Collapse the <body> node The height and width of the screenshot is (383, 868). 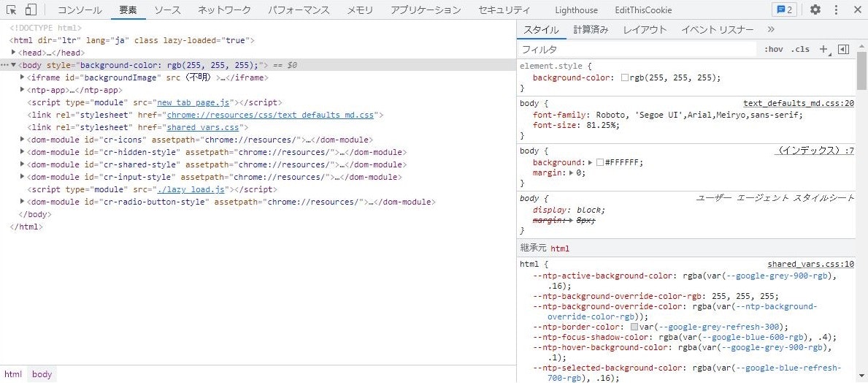click(x=13, y=65)
